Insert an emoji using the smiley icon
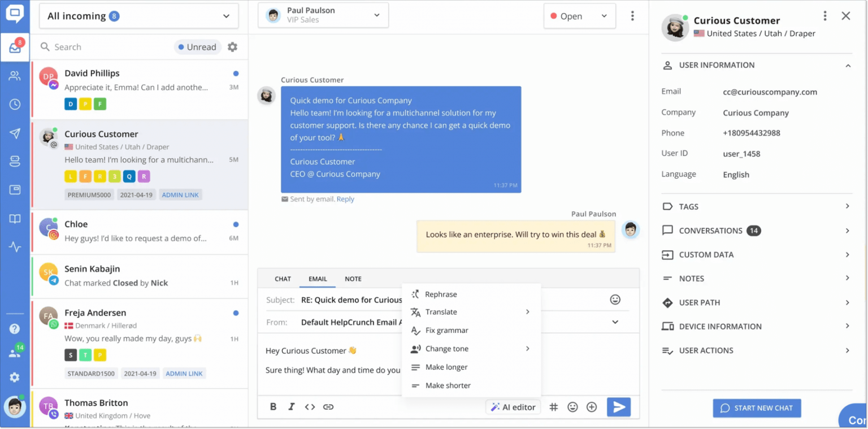Viewport: 868px width, 429px height. (572, 406)
